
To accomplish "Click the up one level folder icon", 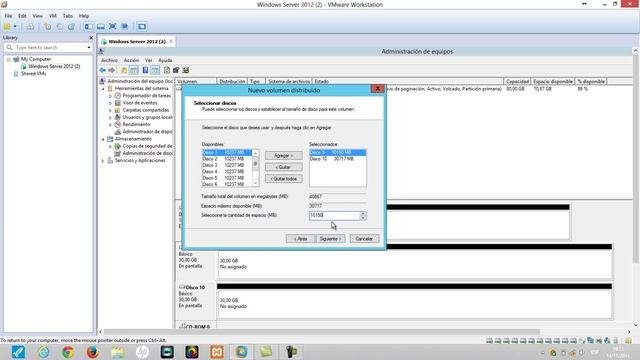I will point(124,70).
